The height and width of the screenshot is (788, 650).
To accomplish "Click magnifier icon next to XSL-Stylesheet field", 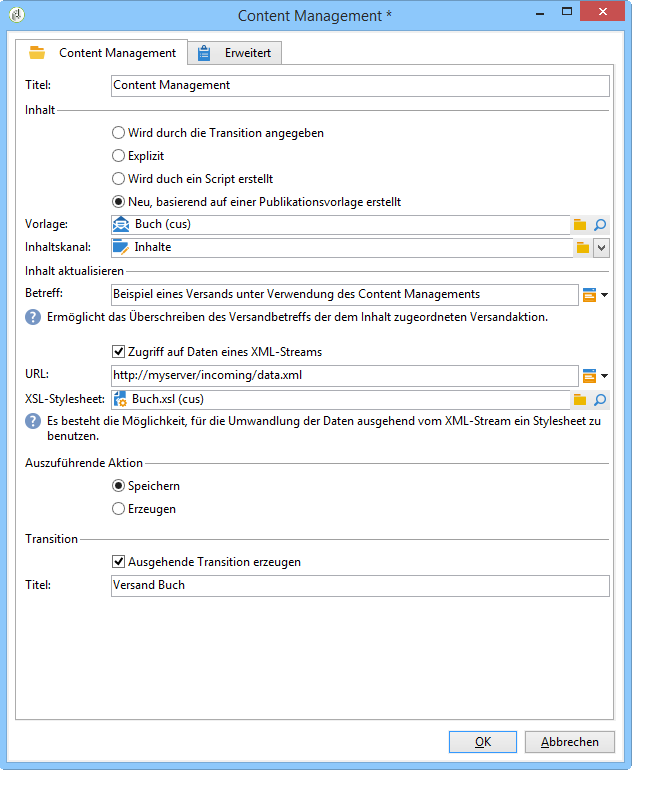I will (600, 400).
